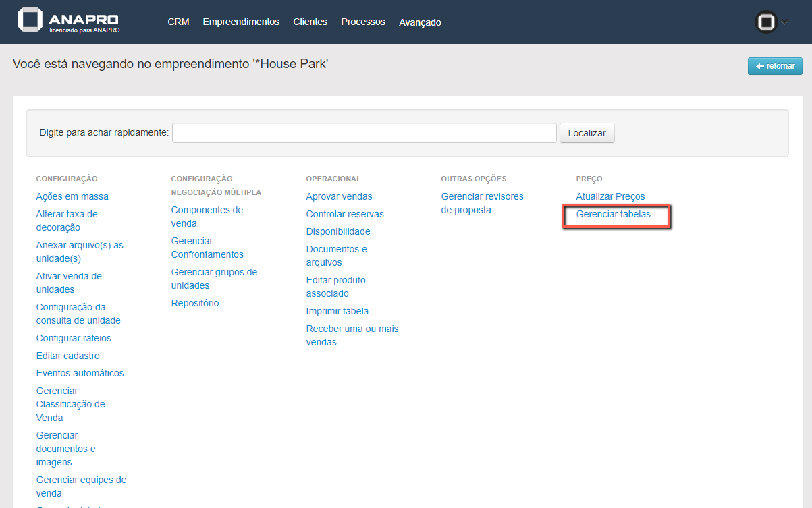Open the Empreendimentos menu
812x508 pixels.
click(241, 22)
